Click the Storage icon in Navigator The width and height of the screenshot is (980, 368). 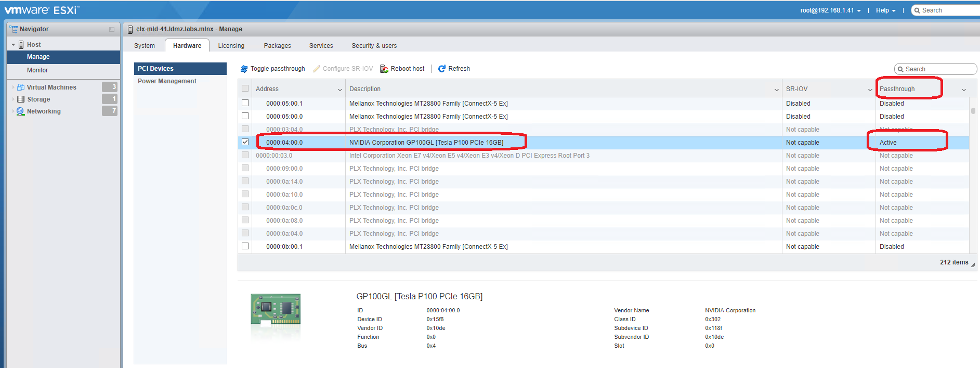coord(21,99)
